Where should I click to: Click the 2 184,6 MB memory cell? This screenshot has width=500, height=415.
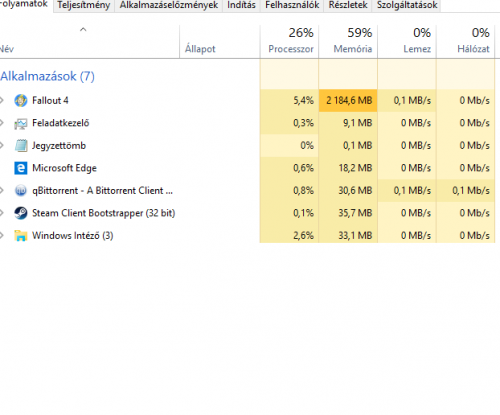[x=348, y=100]
